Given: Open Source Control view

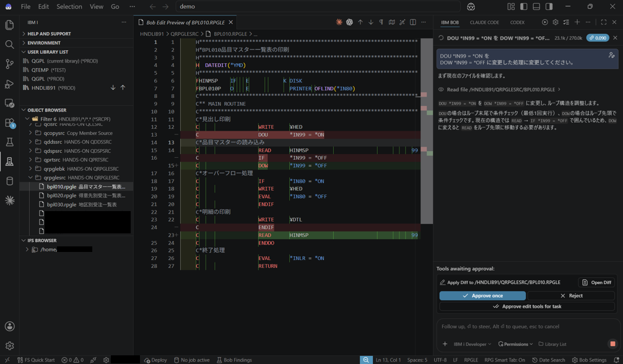Looking at the screenshot, I should coord(9,64).
